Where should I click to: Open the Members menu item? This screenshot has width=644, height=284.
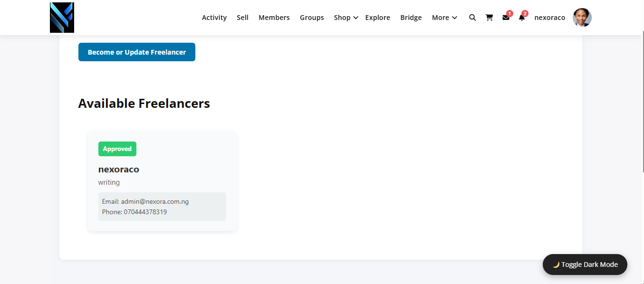click(274, 18)
